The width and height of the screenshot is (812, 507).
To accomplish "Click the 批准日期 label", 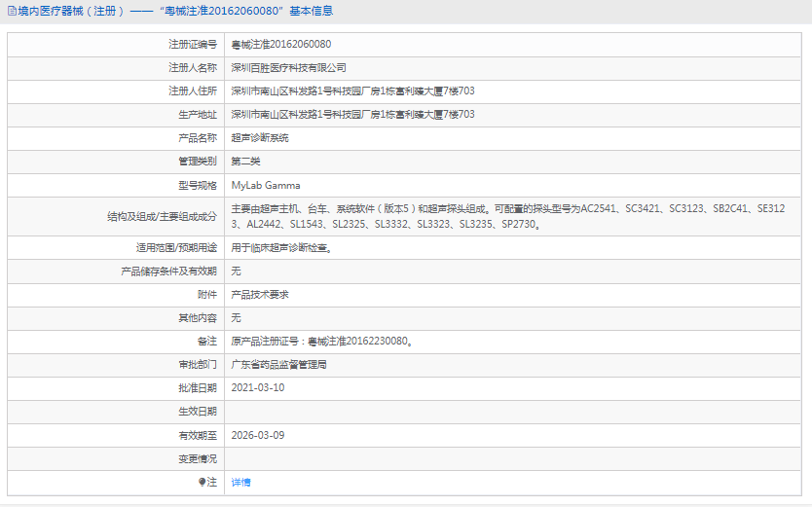I will click(x=198, y=388).
